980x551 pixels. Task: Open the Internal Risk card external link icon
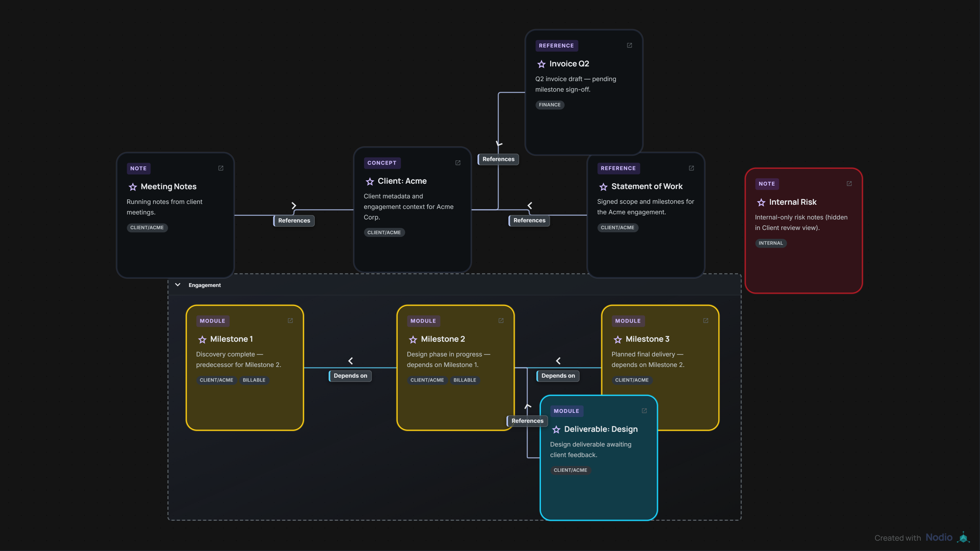tap(849, 184)
